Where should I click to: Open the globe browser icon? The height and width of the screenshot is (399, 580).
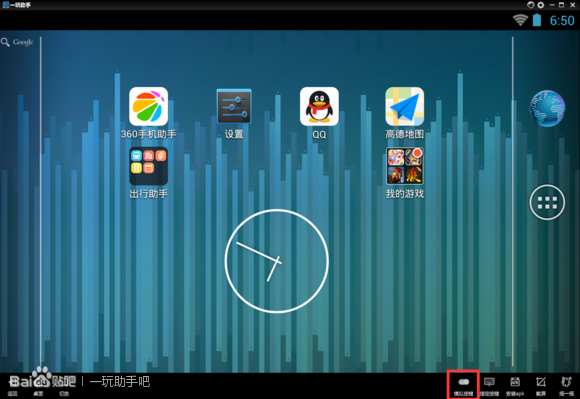point(547,108)
